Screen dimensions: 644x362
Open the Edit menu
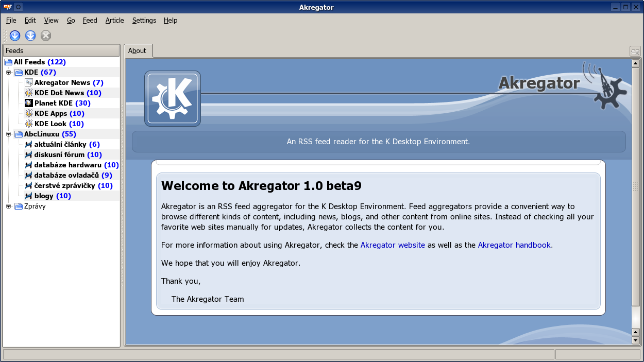(x=30, y=20)
